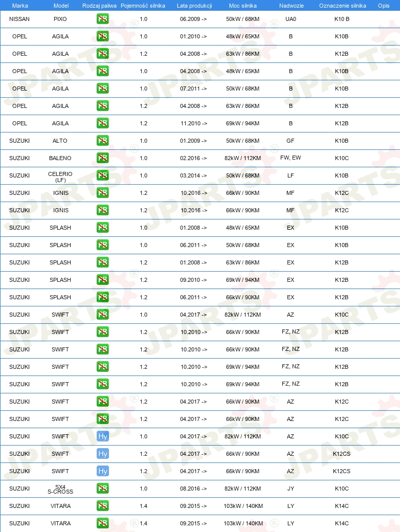Click the Rodzaj paliwa column header

click(99, 6)
